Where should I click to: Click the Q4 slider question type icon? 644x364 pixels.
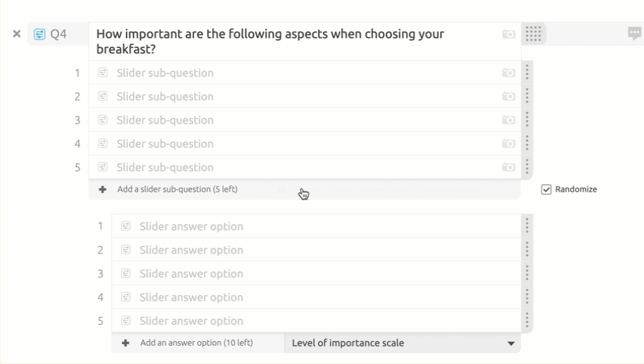point(40,34)
